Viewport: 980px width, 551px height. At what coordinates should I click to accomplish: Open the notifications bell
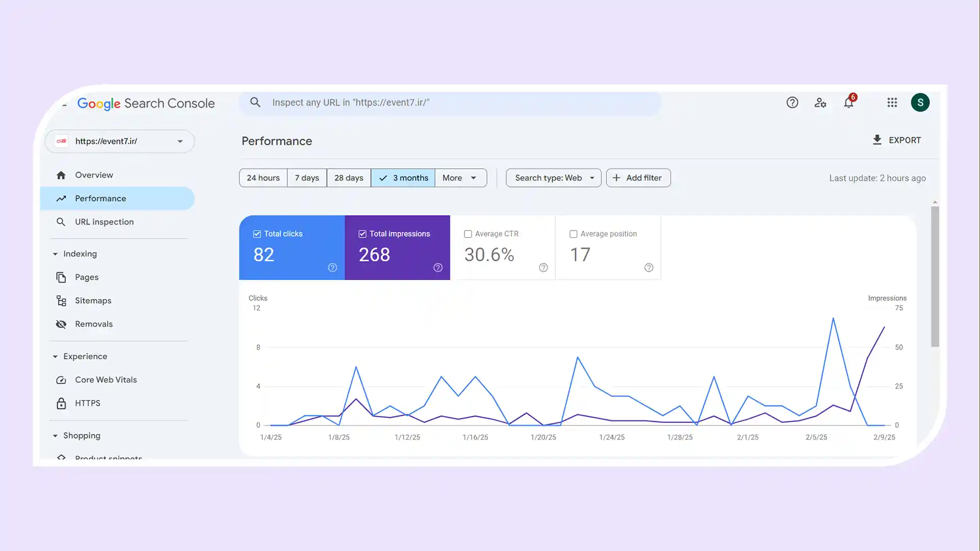848,103
